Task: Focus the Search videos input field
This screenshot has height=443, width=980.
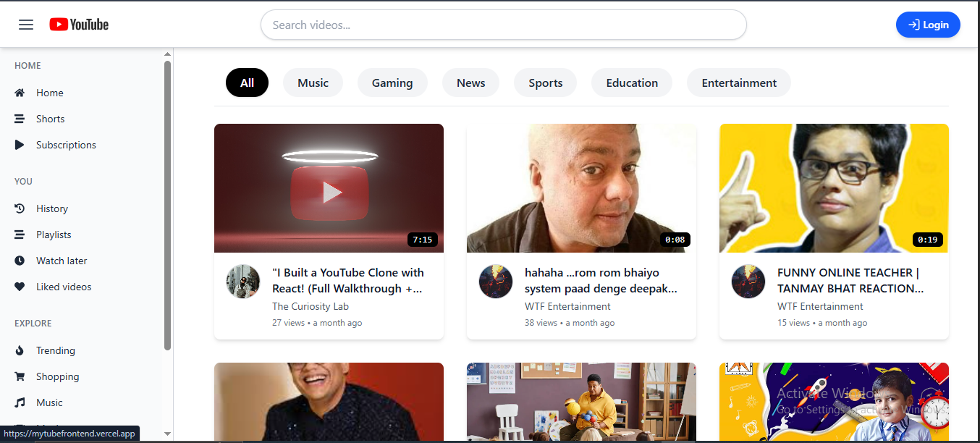Action: coord(503,25)
